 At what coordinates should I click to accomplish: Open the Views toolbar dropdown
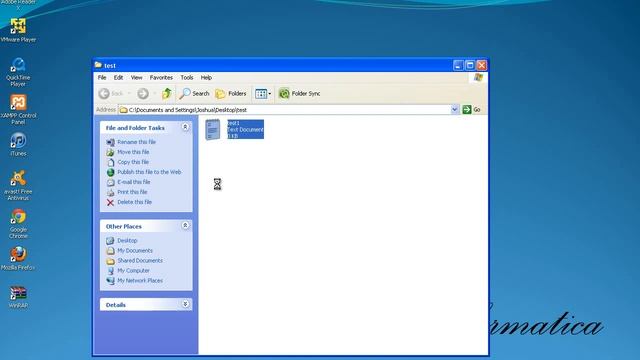click(263, 93)
